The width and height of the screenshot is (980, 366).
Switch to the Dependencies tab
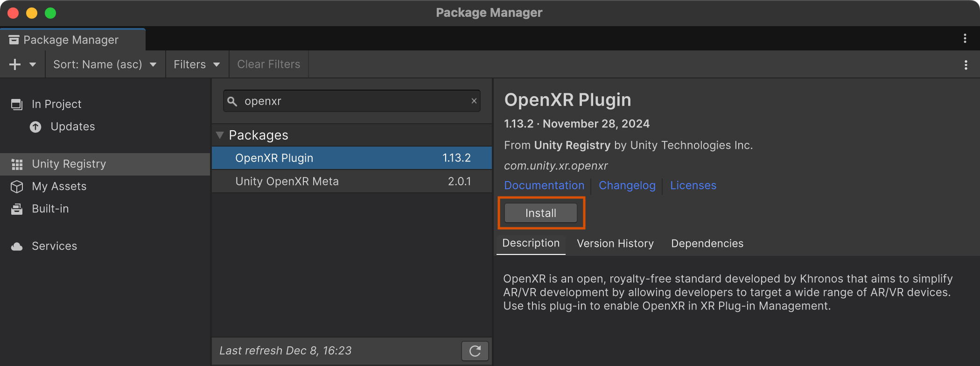pos(707,243)
